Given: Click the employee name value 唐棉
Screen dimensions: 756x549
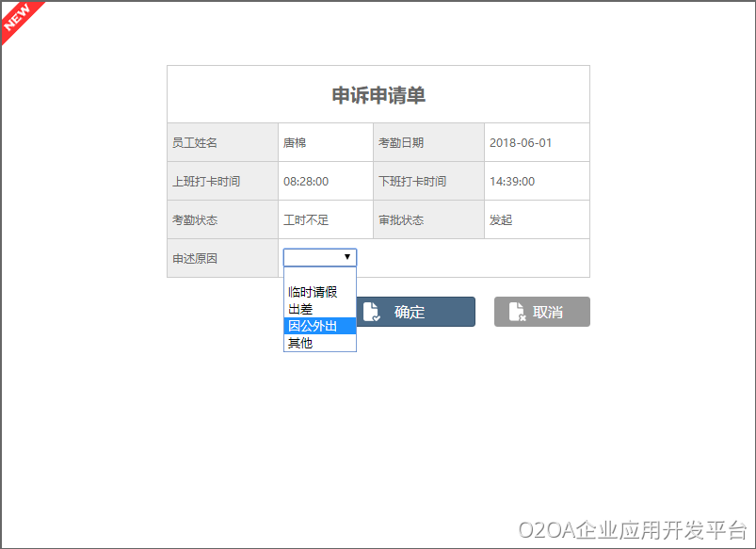Looking at the screenshot, I should coord(295,143).
